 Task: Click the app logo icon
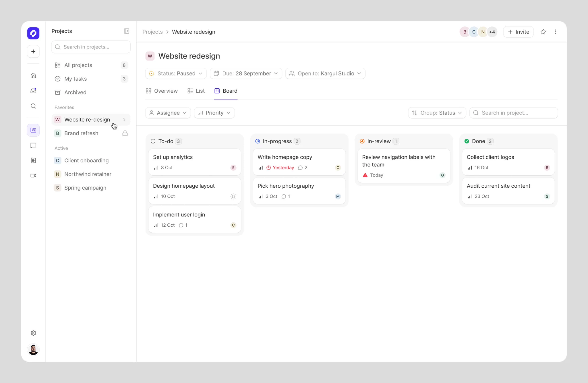(33, 33)
